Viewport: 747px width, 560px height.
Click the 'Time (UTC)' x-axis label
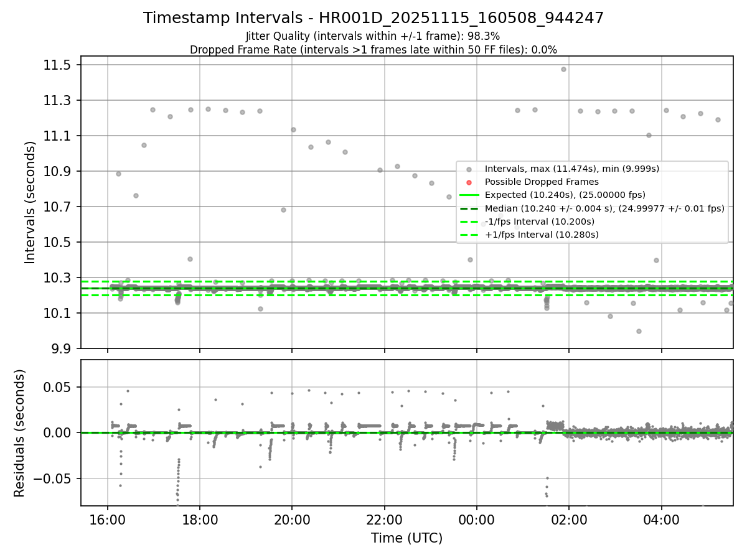point(407,538)
